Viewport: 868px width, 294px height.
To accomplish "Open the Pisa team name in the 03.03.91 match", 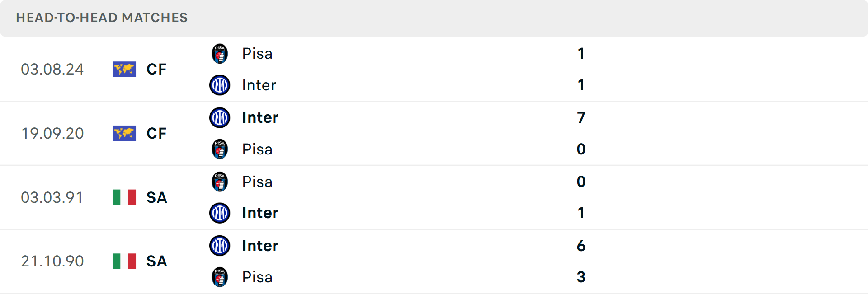I will pos(257,182).
